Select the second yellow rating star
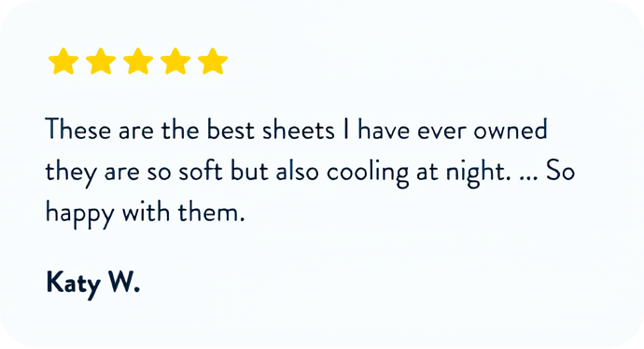Viewport: 644px width, 349px height. click(101, 62)
